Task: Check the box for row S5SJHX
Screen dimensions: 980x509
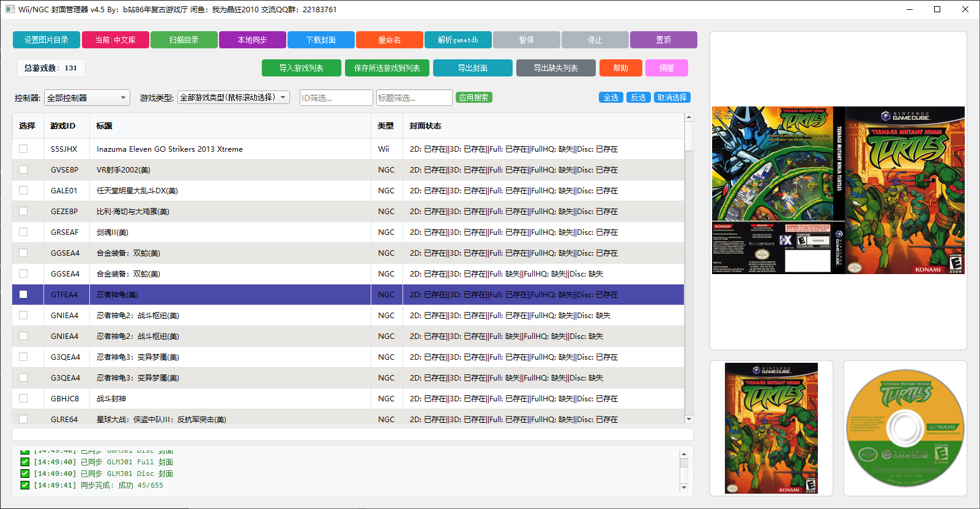Action: tap(23, 149)
